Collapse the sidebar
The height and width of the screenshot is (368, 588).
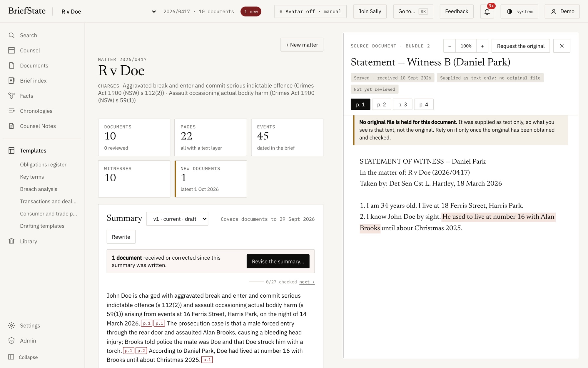tap(24, 357)
